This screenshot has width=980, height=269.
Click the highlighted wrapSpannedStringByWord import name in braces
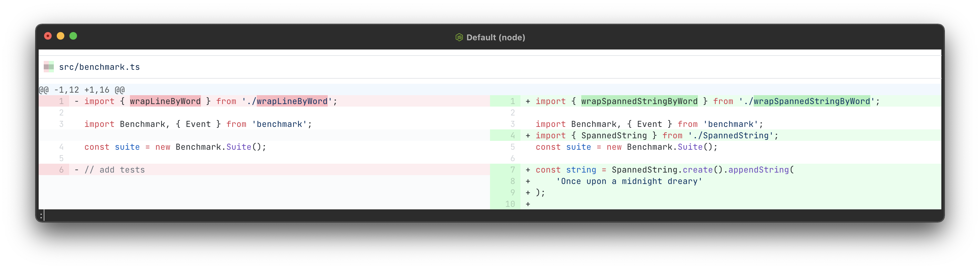(639, 102)
